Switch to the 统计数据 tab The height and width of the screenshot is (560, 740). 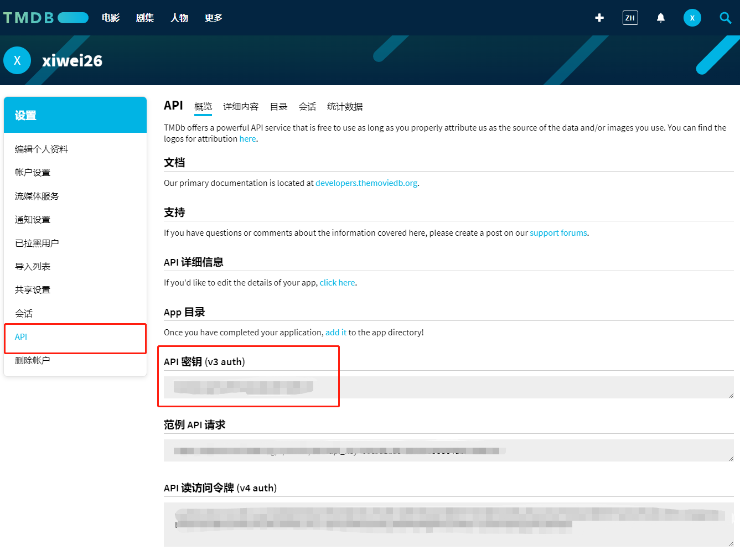pos(345,106)
